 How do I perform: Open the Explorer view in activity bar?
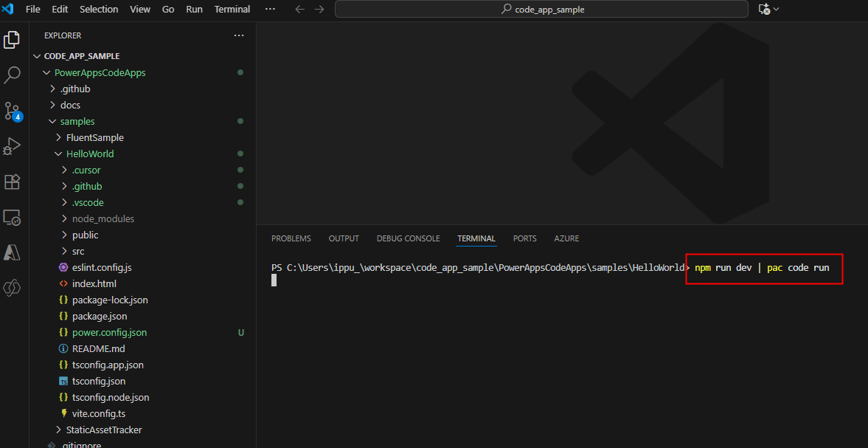click(x=12, y=40)
